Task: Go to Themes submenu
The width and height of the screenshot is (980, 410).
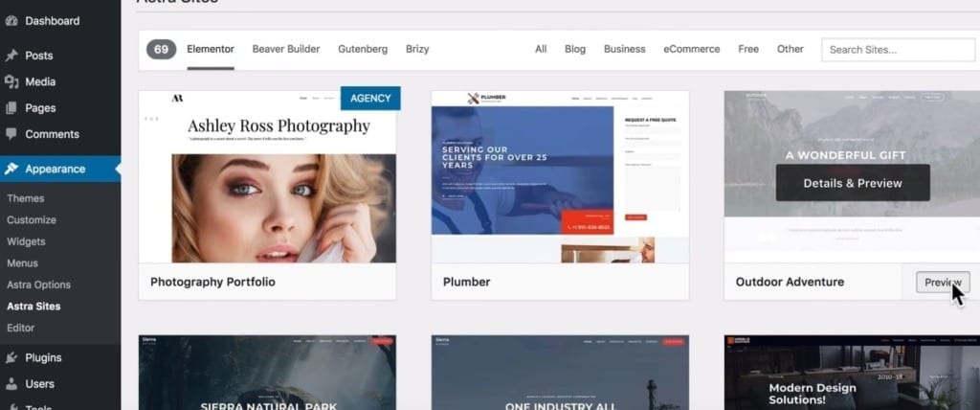Action: click(26, 198)
